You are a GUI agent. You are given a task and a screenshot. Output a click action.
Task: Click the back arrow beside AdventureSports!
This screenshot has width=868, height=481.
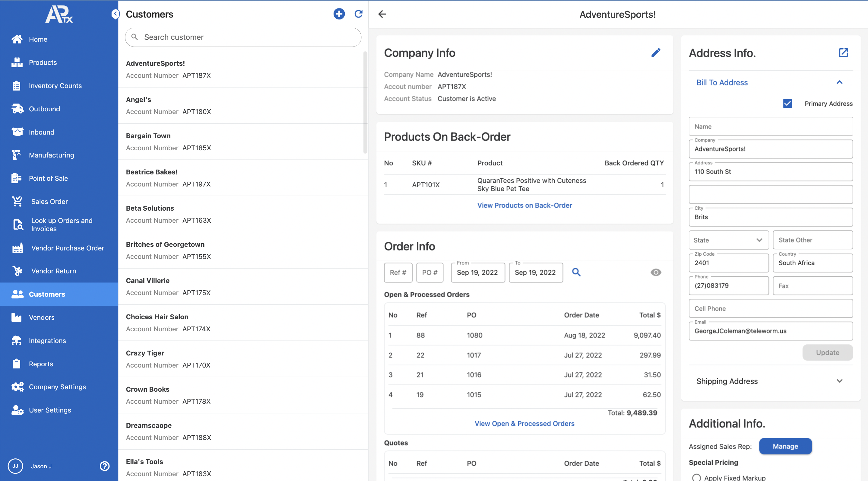pyautogui.click(x=382, y=14)
